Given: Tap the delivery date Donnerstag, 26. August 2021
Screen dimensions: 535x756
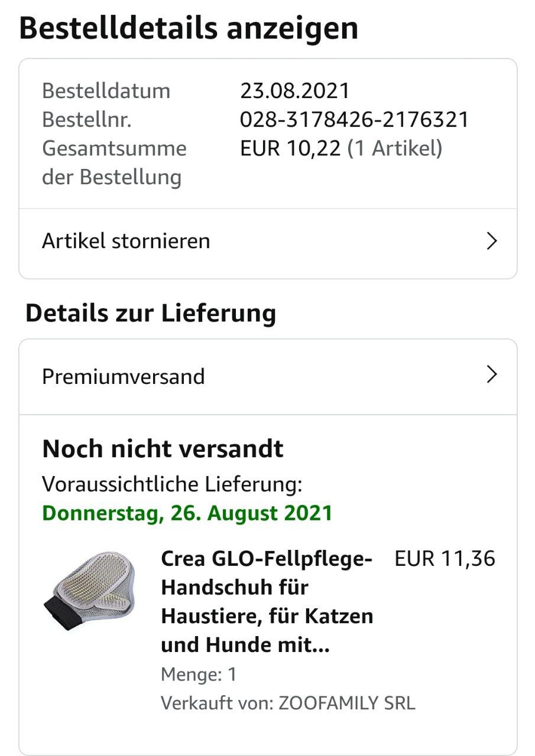Looking at the screenshot, I should pyautogui.click(x=187, y=513).
